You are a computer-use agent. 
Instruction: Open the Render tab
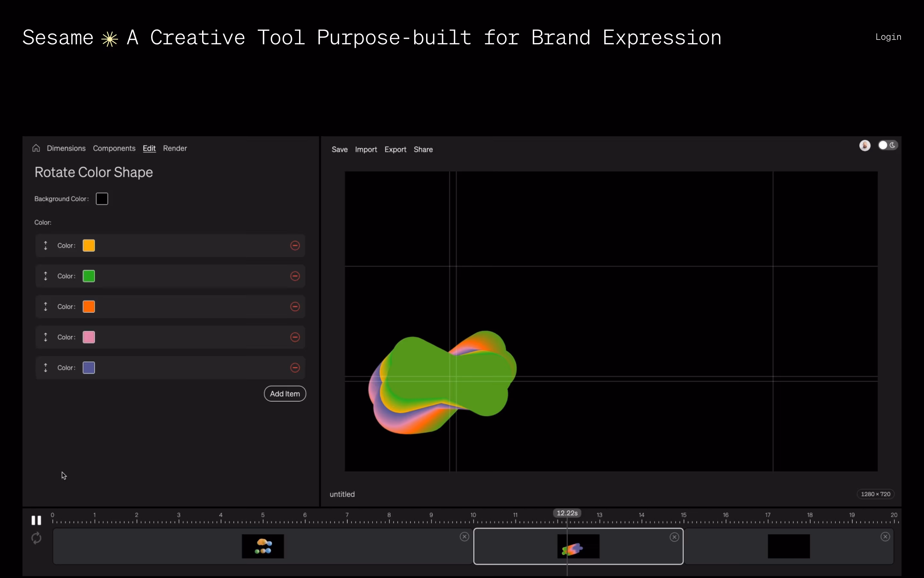tap(175, 148)
